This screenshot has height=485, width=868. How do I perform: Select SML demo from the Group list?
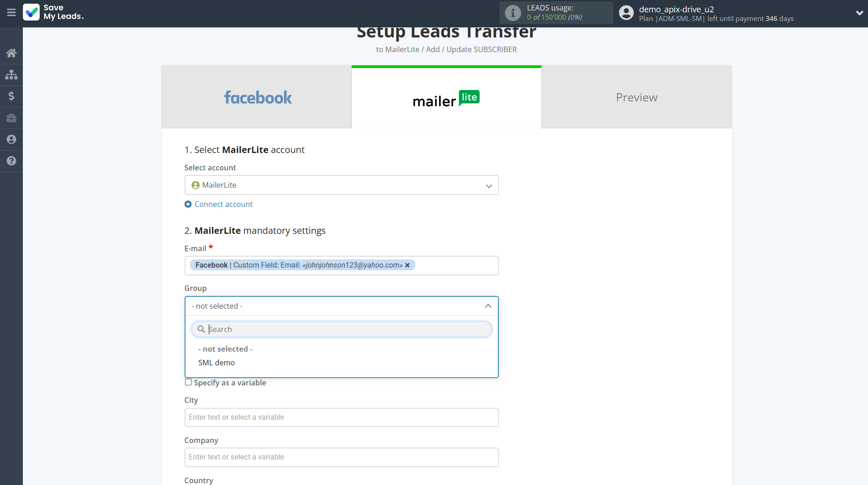(x=217, y=363)
